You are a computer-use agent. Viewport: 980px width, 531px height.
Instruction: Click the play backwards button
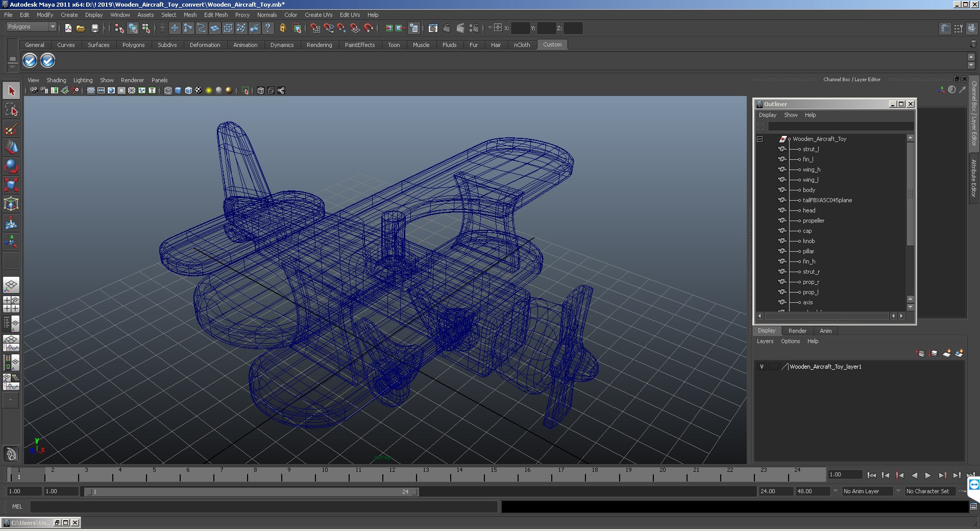(914, 475)
